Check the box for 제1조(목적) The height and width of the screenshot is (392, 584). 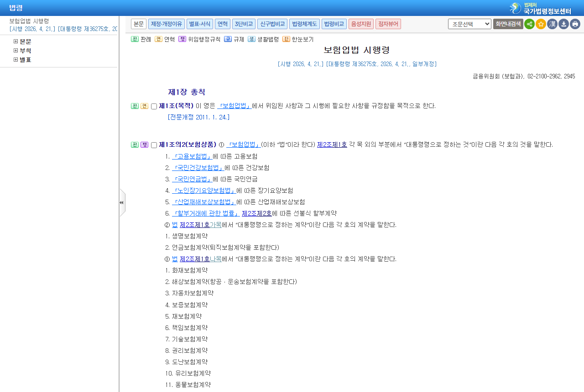click(154, 107)
